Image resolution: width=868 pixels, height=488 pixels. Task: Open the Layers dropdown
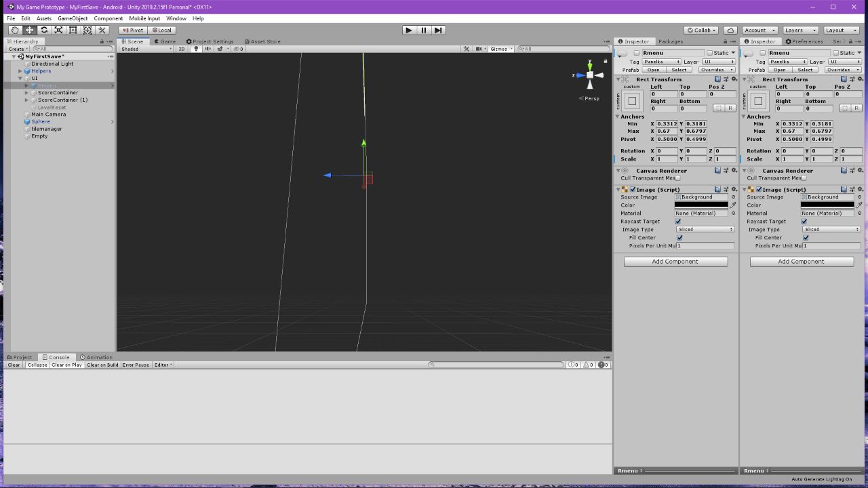pyautogui.click(x=800, y=30)
